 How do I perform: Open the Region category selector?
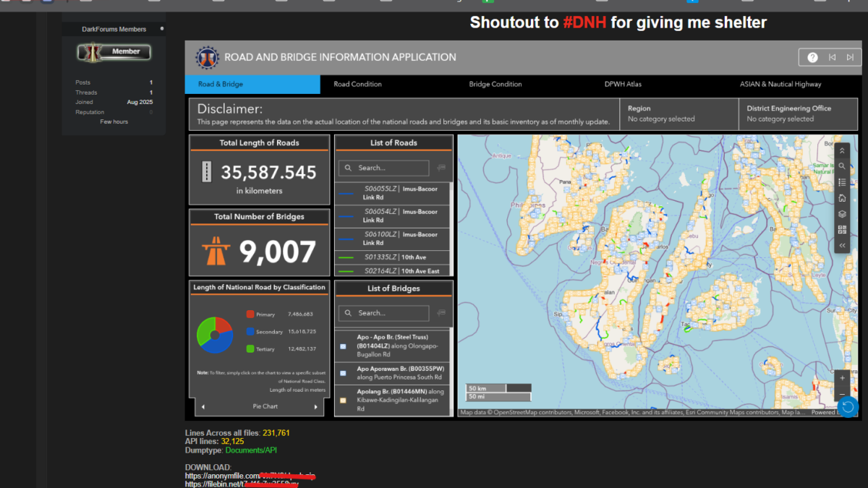tap(678, 114)
